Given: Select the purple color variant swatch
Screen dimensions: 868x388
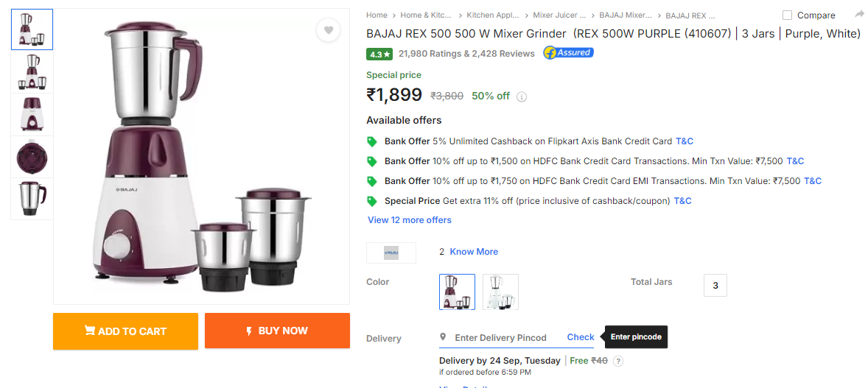Looking at the screenshot, I should pyautogui.click(x=457, y=292).
